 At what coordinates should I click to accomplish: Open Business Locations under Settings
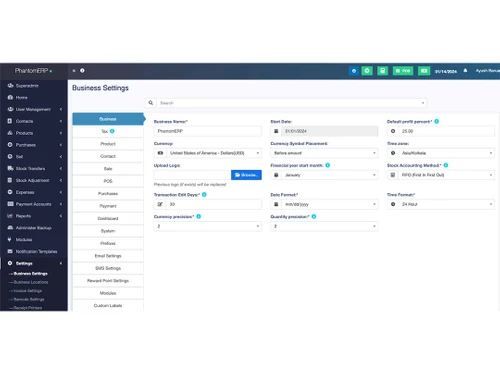(x=31, y=282)
